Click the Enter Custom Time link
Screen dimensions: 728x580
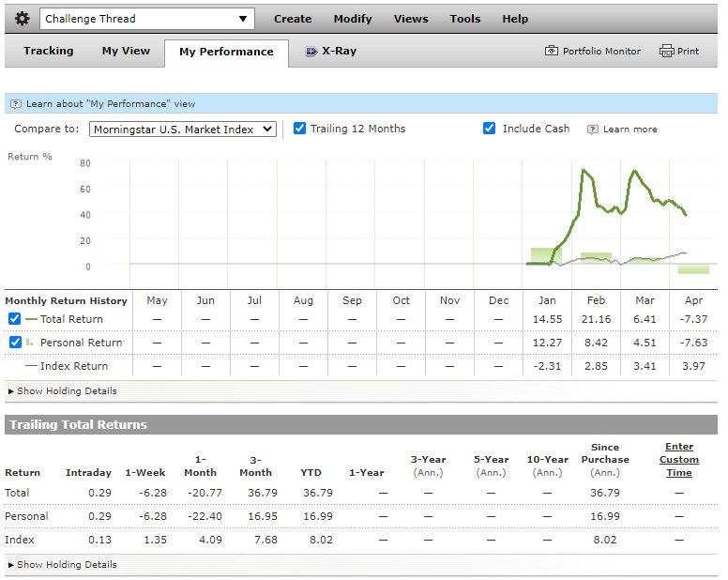[679, 460]
